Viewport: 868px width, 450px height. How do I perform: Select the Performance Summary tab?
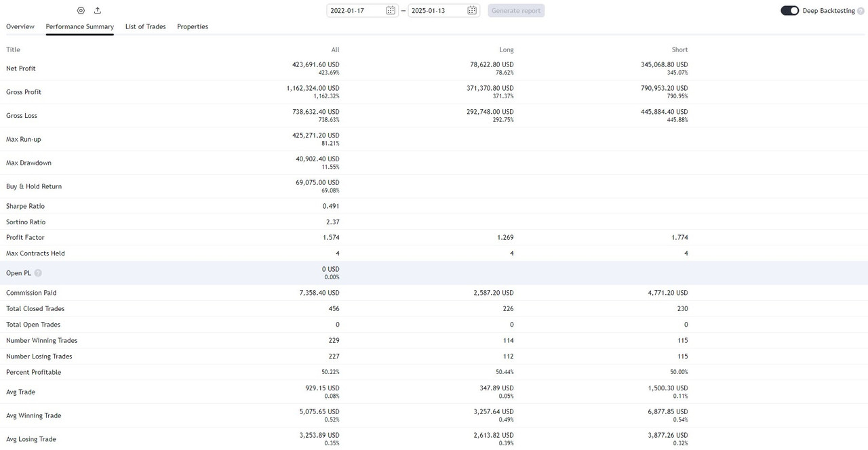pos(80,26)
